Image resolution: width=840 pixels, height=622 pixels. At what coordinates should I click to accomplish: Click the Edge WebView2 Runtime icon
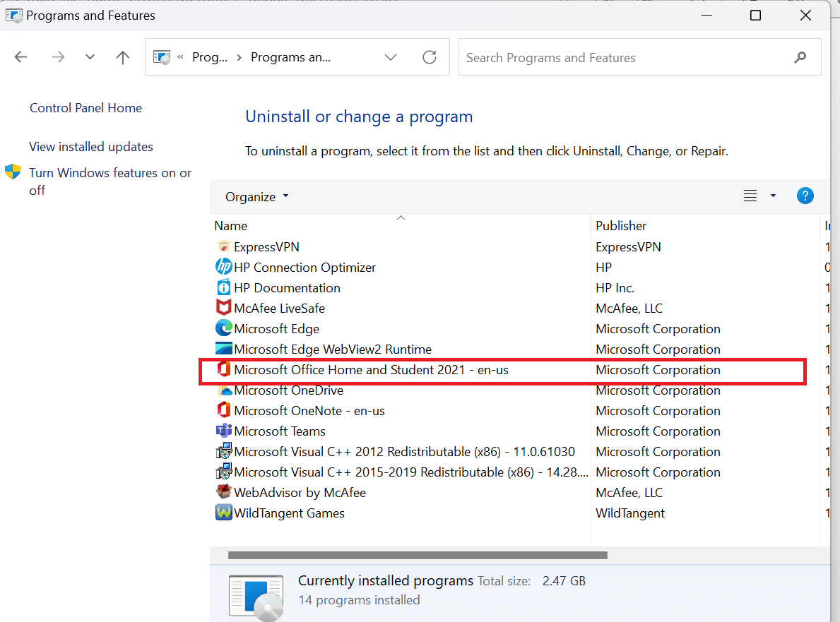coord(223,349)
